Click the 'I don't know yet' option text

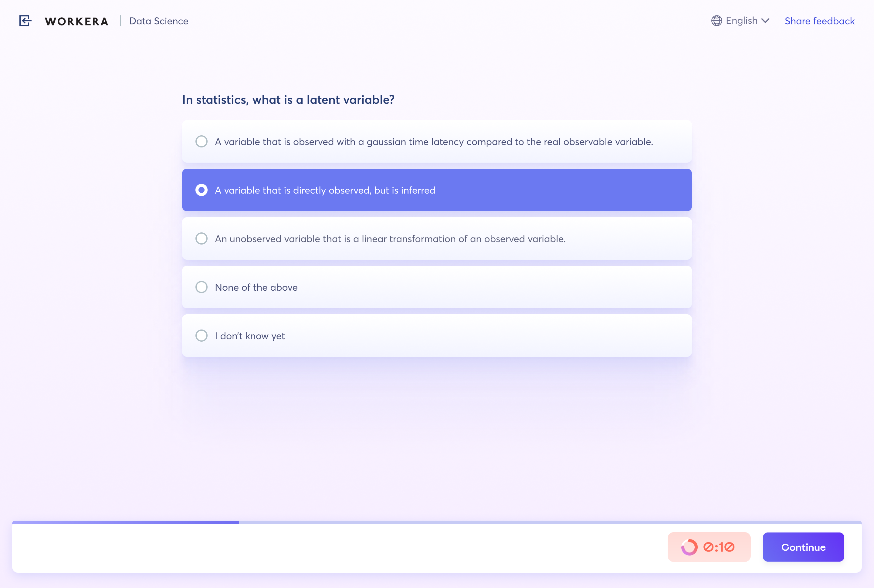click(250, 336)
